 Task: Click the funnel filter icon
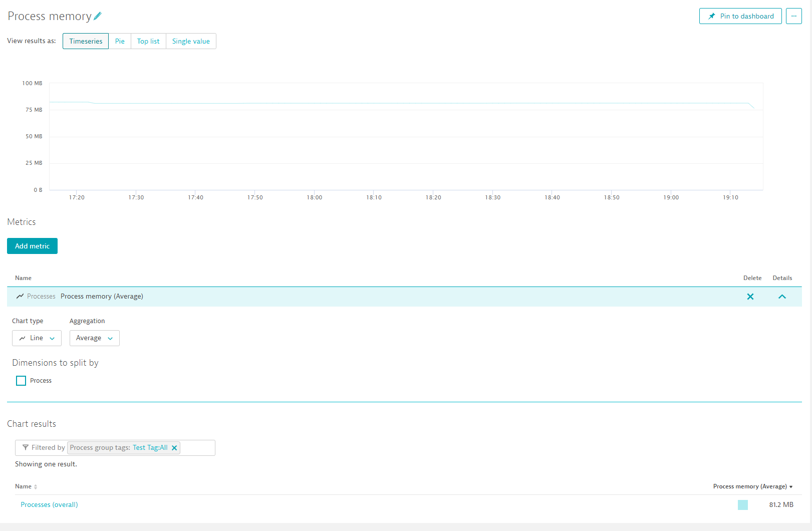26,447
